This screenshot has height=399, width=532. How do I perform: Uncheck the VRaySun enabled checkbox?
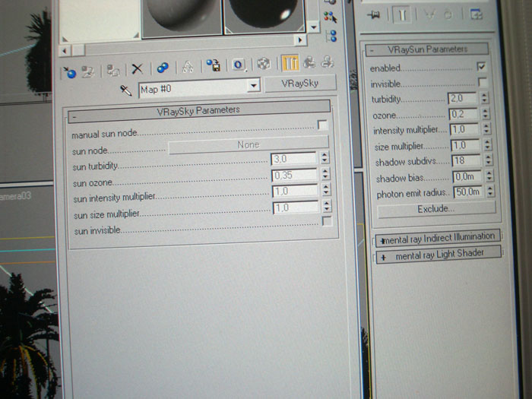point(481,66)
